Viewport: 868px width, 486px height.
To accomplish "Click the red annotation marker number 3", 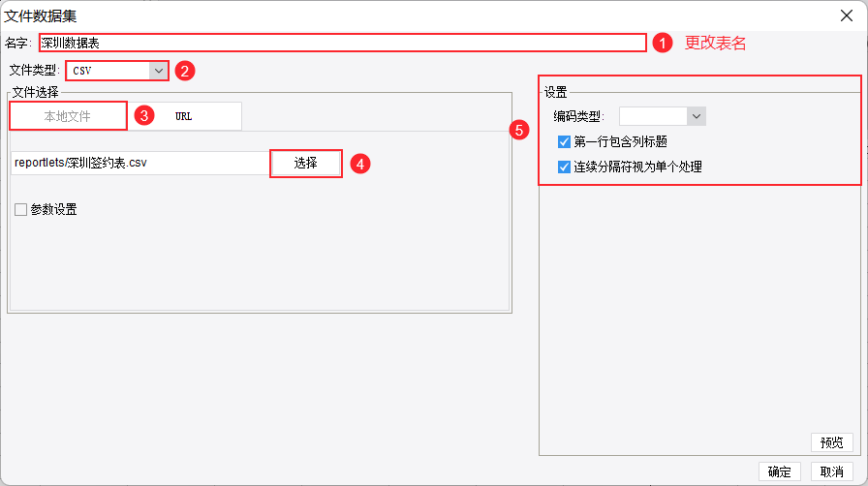I will (x=142, y=115).
